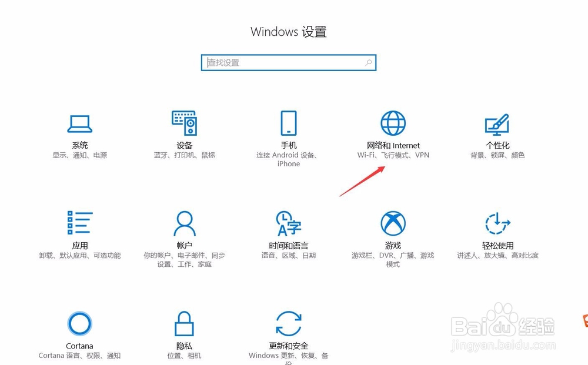Open the 网络和 Internet globe icon
Image resolution: width=588 pixels, height=365 pixels.
(x=393, y=123)
